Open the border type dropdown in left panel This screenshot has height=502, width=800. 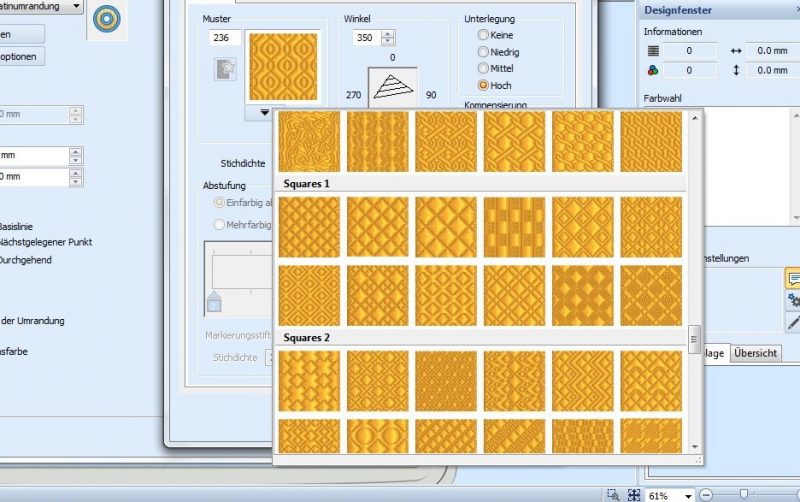[76, 6]
